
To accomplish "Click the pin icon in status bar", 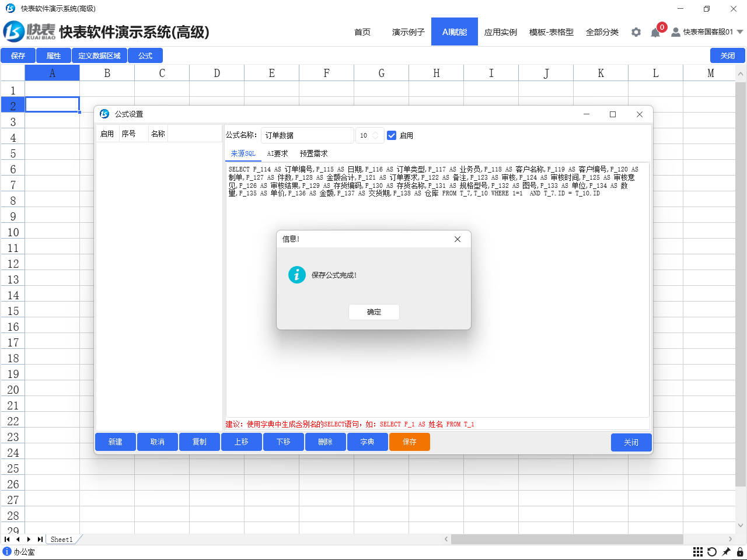I will tap(726, 552).
